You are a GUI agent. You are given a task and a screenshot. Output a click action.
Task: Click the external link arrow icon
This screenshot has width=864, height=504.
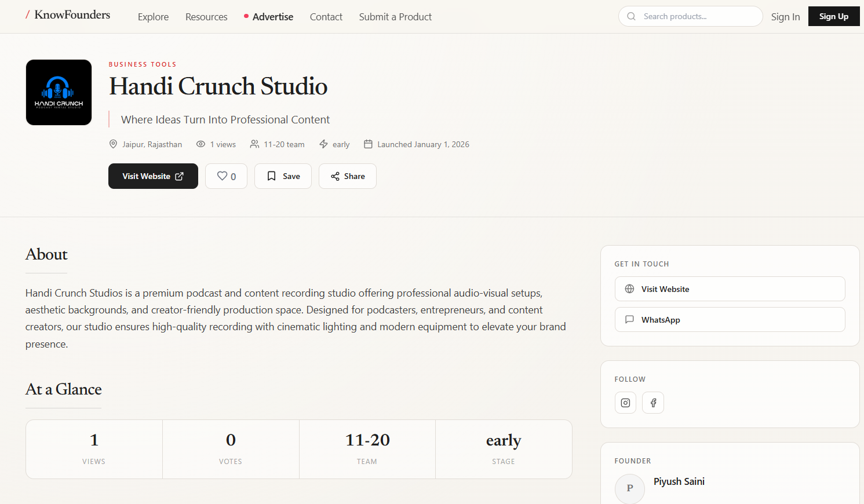(x=180, y=176)
